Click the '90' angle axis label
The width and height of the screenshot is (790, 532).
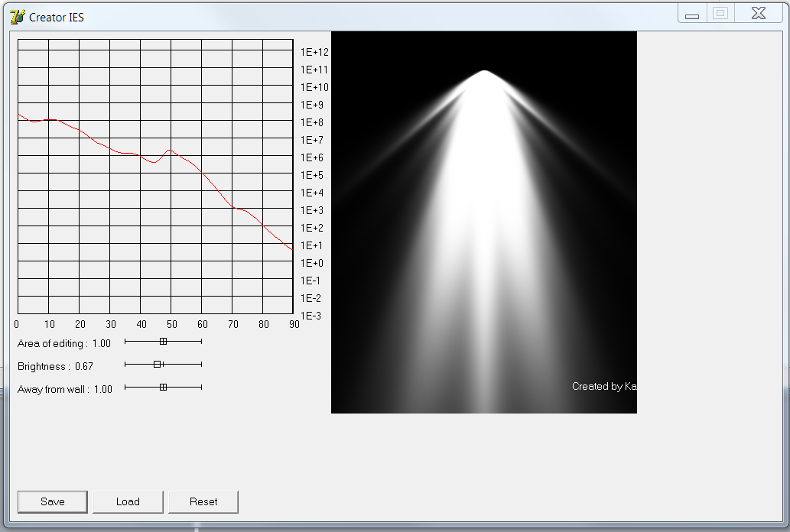point(294,324)
